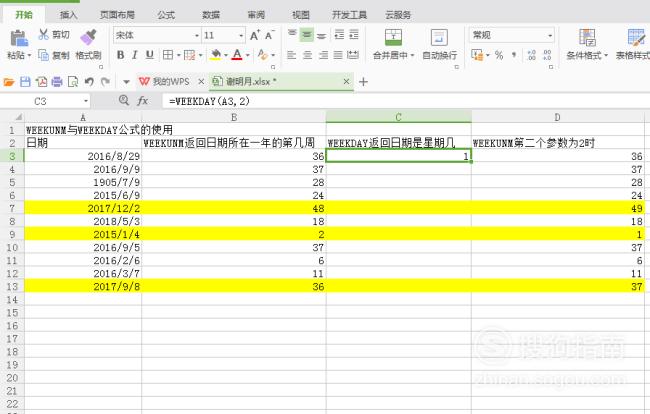Switch to the 插入 ribbon tab
The width and height of the screenshot is (650, 414).
68,15
